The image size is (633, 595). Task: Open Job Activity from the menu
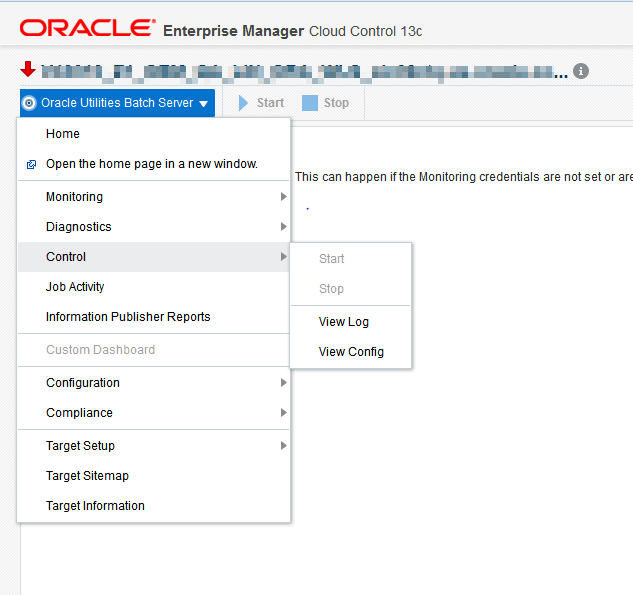153,287
